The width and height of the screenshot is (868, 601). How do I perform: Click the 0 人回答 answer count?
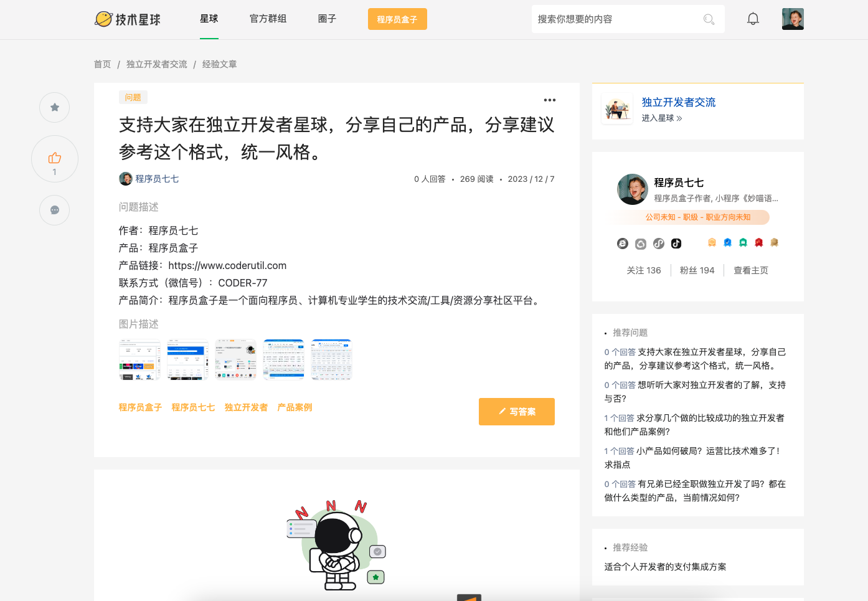(430, 179)
